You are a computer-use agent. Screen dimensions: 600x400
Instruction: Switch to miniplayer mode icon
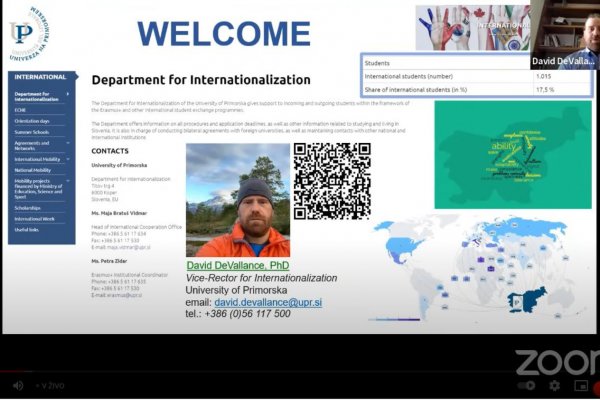581,385
